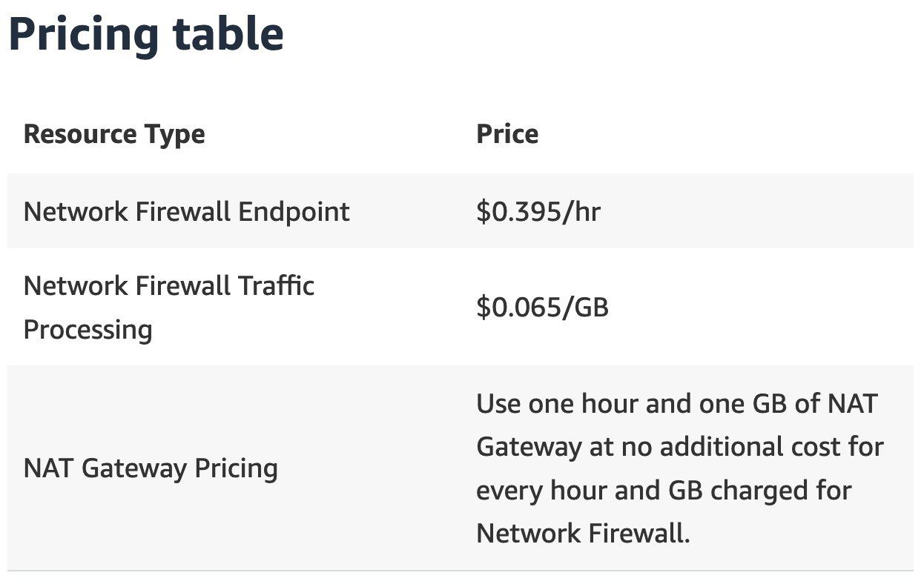Click the Pricing table heading

pyautogui.click(x=146, y=34)
